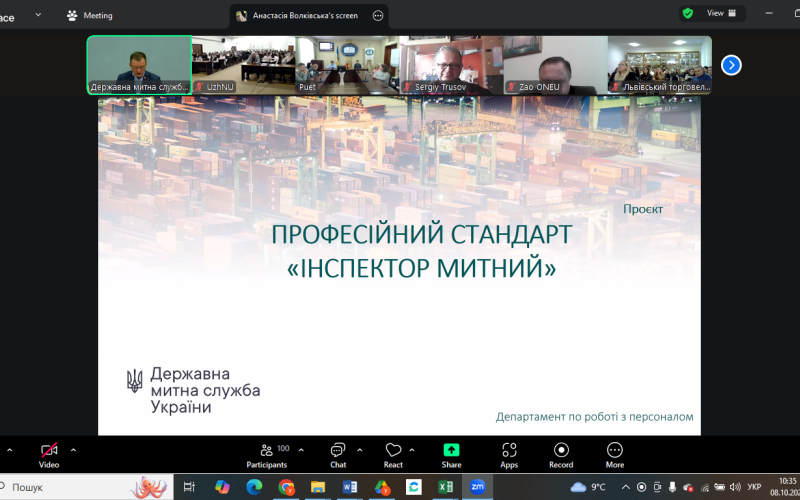Viewport: 800px width, 500px height.
Task: Expand the Participants options chevron
Action: pos(301,450)
